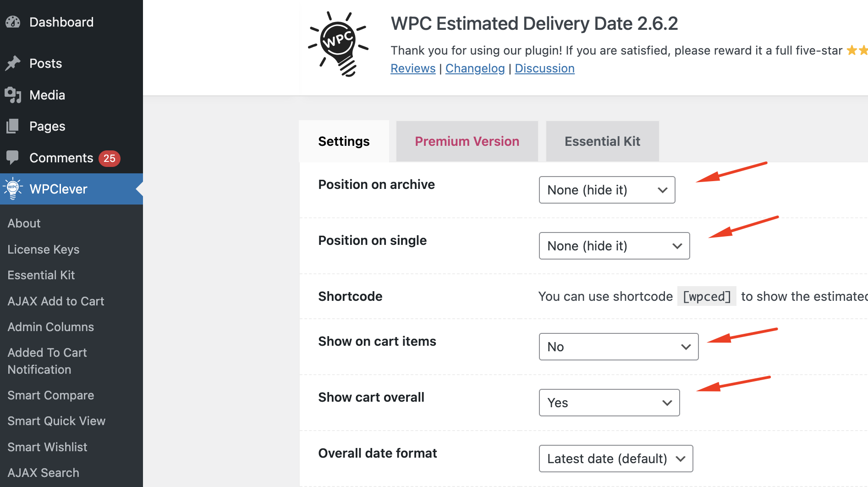Open the Show cart overall dropdown

609,403
